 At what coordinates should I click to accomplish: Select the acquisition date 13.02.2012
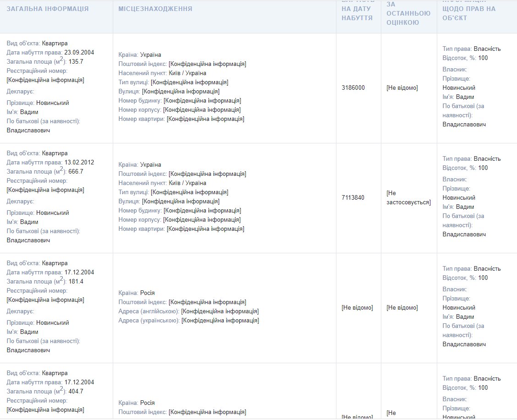(79, 162)
